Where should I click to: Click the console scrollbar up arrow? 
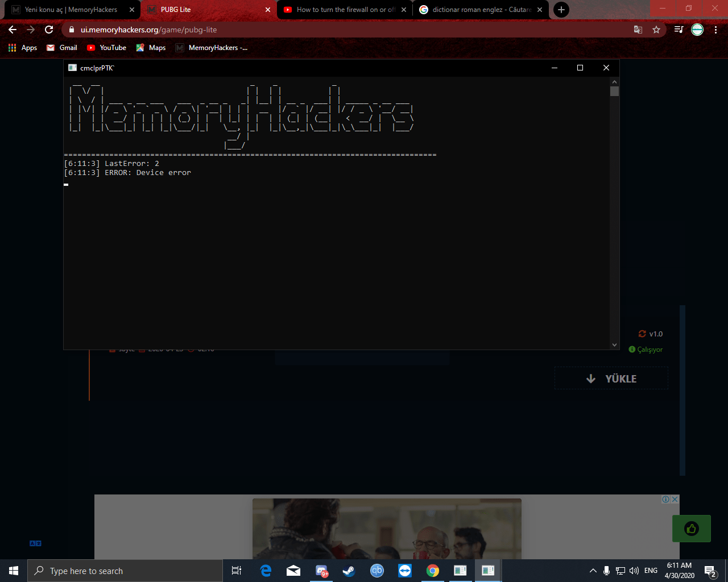click(x=614, y=81)
